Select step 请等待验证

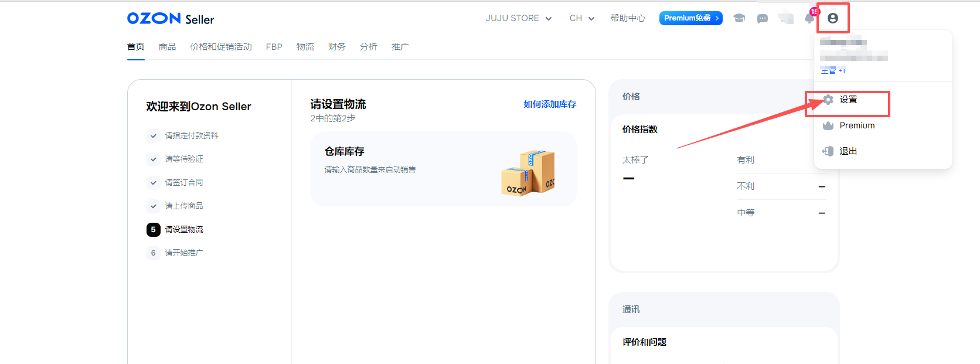pos(184,159)
